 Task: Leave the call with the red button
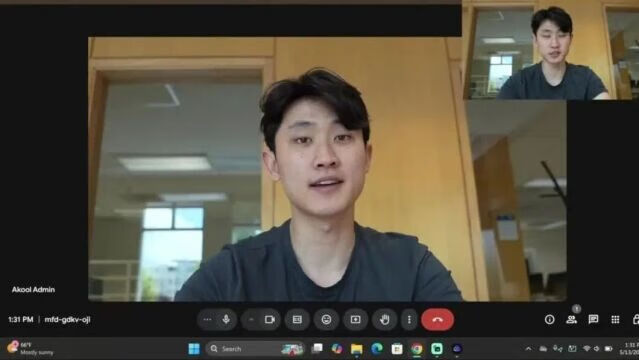(x=438, y=320)
